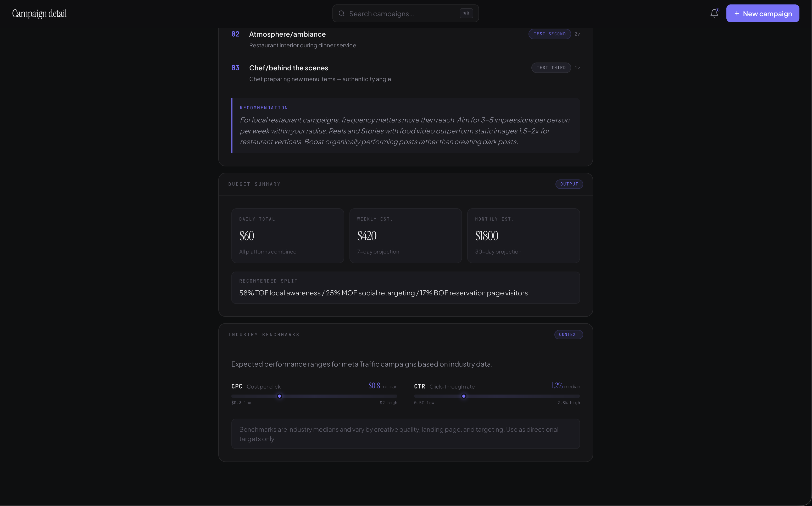Click the plus icon in New campaign button

point(736,13)
